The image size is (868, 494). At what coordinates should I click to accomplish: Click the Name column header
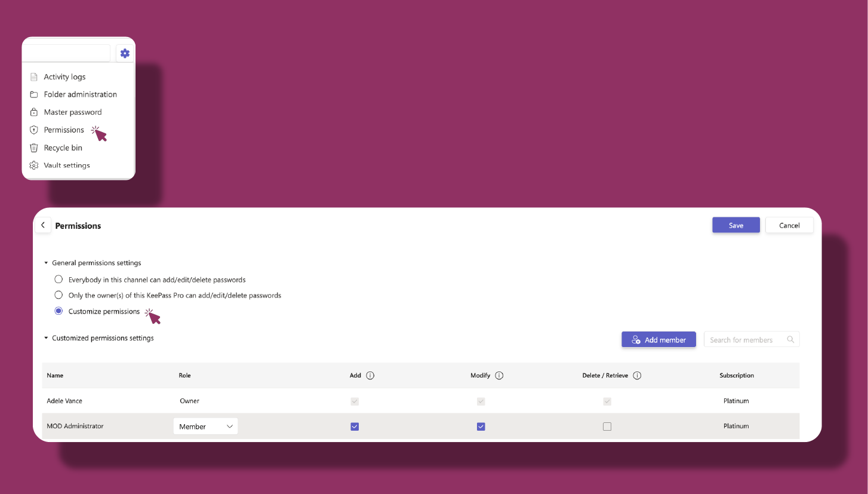point(55,376)
